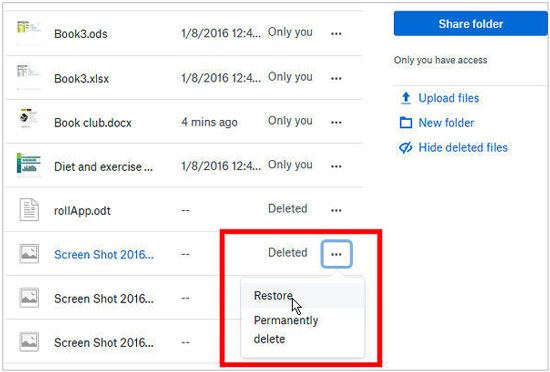This screenshot has width=550, height=372.
Task: Click the Book club.docx thumbnail icon
Action: click(29, 119)
